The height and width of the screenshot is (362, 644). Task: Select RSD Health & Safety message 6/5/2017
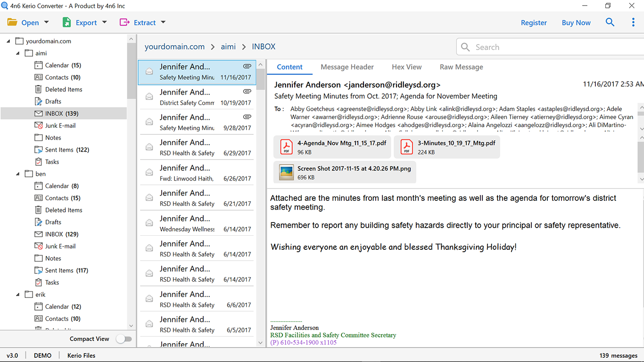(197, 324)
